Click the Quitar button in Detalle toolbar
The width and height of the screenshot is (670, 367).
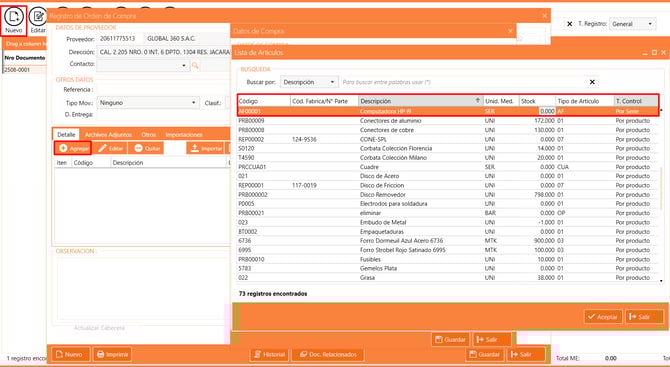point(146,148)
